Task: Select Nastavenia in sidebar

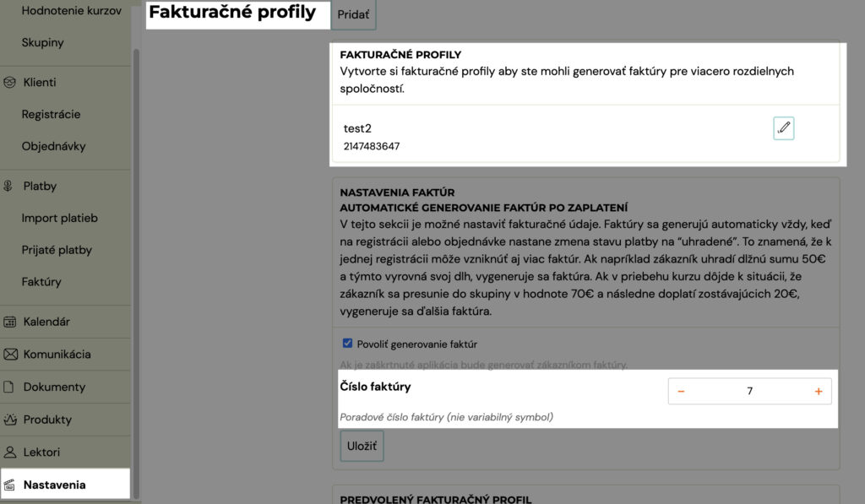Action: click(54, 485)
